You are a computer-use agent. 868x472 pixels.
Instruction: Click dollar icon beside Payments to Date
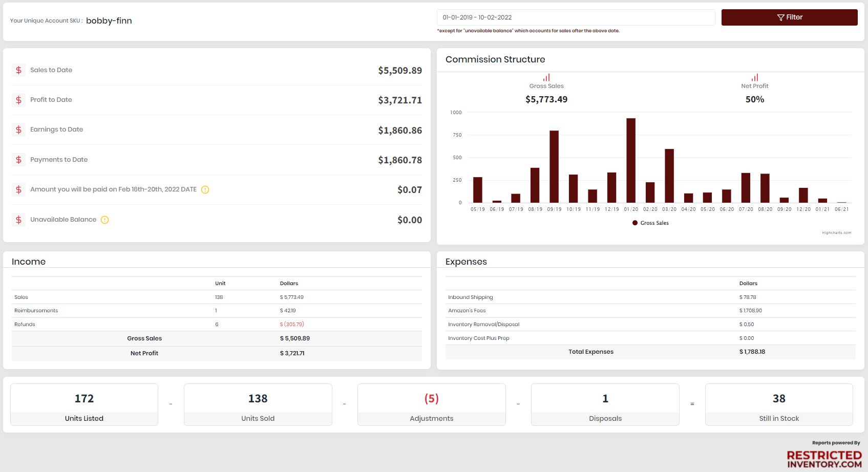(18, 160)
